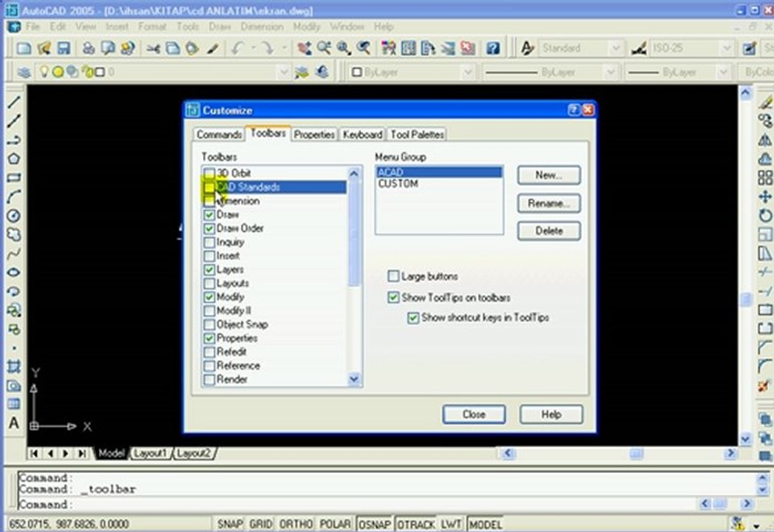
Task: Open the ISO-25 dimension style dropdown
Action: (726, 48)
